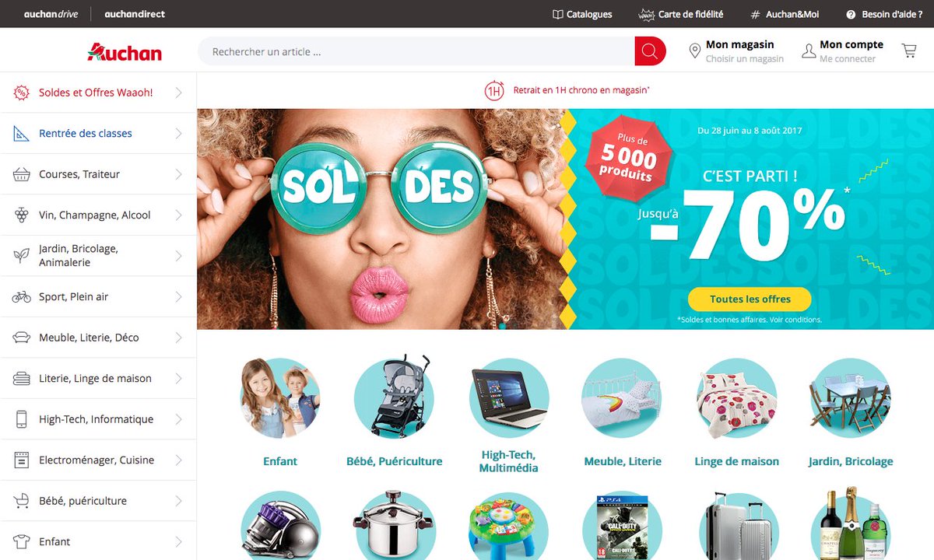934x560 pixels.
Task: Click the Toutes les offres button
Action: click(x=750, y=299)
